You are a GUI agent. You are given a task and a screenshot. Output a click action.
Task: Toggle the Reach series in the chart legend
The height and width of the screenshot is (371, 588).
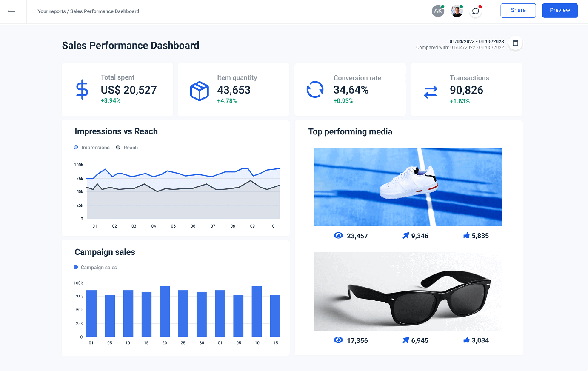(126, 147)
